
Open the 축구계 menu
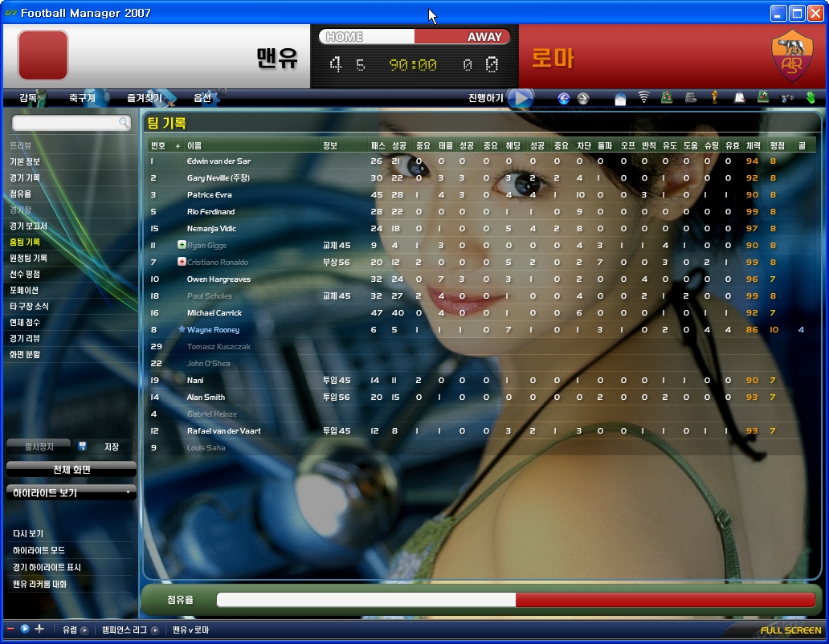pyautogui.click(x=82, y=98)
